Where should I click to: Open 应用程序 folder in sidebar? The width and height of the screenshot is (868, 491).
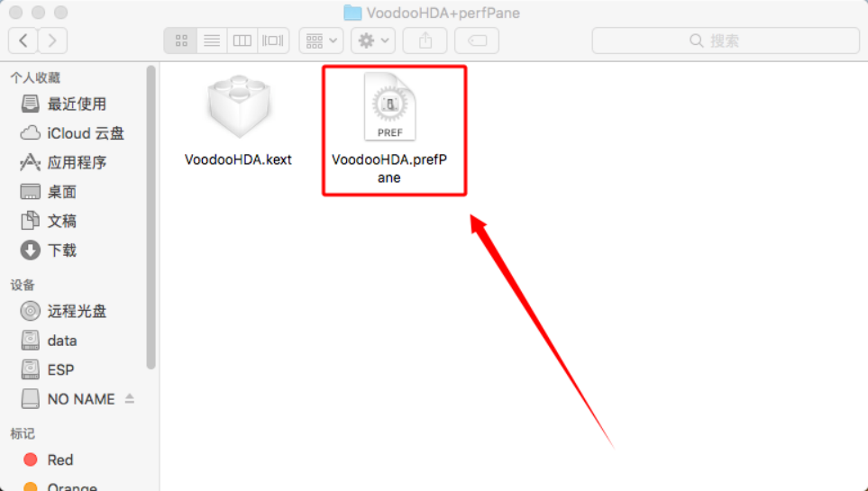coord(63,163)
